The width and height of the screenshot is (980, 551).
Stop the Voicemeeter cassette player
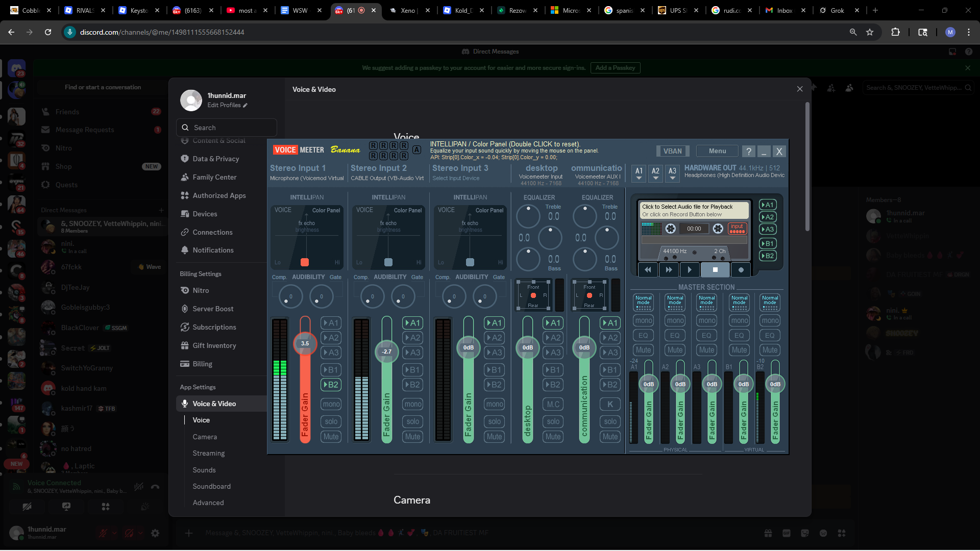715,269
